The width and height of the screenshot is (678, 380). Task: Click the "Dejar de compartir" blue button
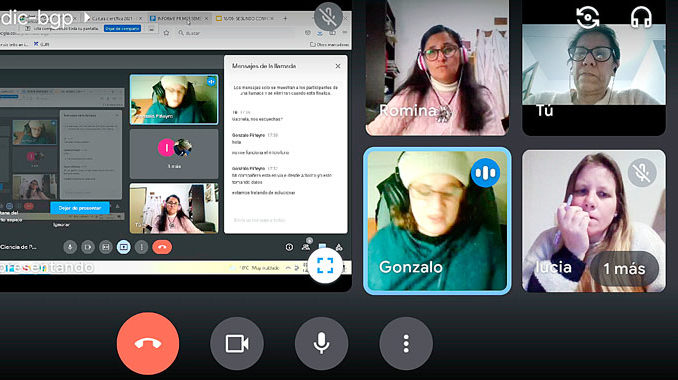point(122,29)
